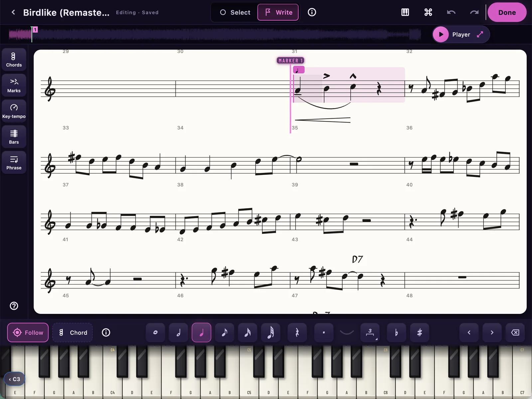Play audio with Player play button
The image size is (532, 399).
coord(441,35)
